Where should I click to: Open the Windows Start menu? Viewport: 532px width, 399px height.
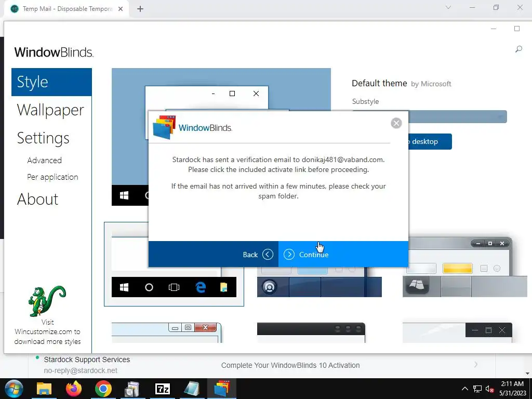[14, 389]
